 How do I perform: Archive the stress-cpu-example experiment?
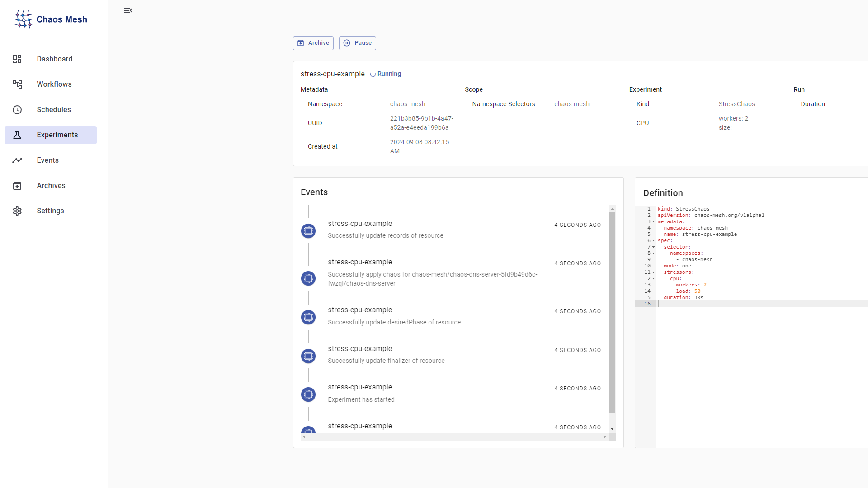pyautogui.click(x=313, y=43)
